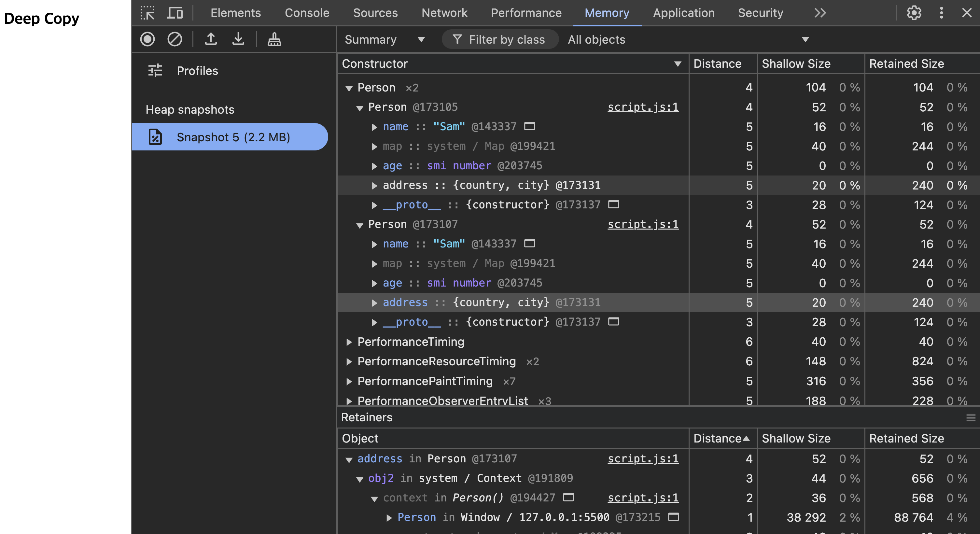980x534 pixels.
Task: Open script.js:1 link for Person @173105
Action: coord(643,107)
